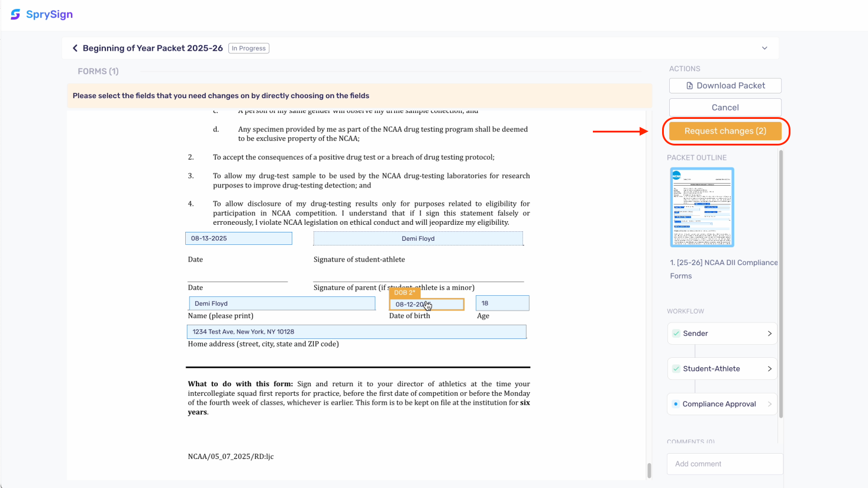Click the SprySign logo icon

coord(15,14)
